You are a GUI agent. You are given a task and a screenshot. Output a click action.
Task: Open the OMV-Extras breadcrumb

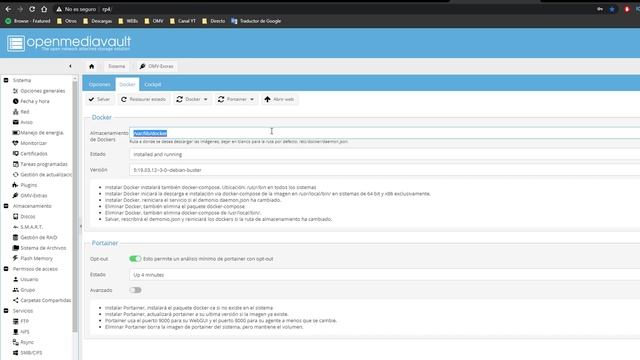(156, 66)
